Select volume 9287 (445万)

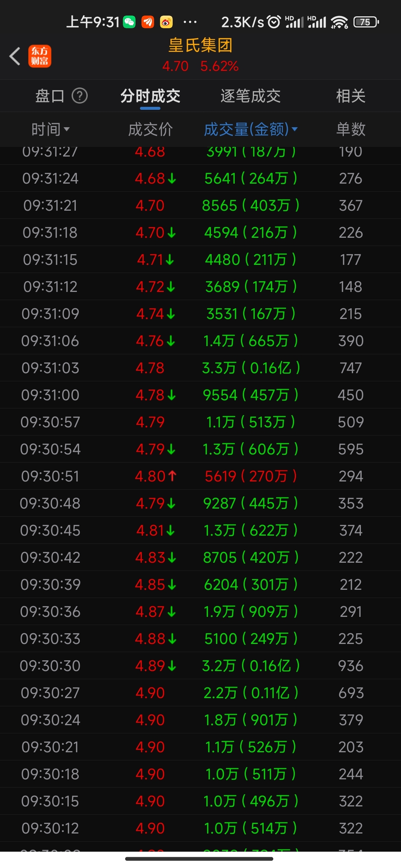click(x=251, y=503)
